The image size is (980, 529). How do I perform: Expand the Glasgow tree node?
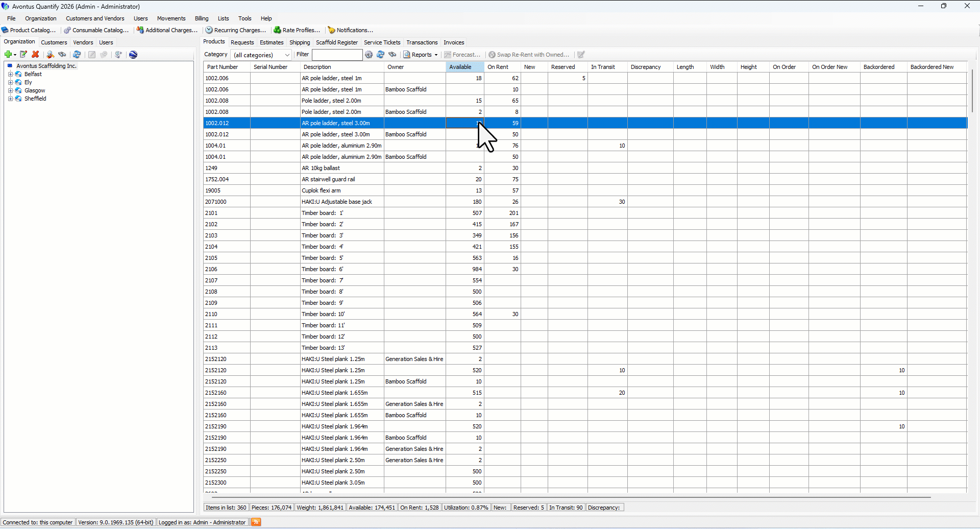[x=10, y=90]
